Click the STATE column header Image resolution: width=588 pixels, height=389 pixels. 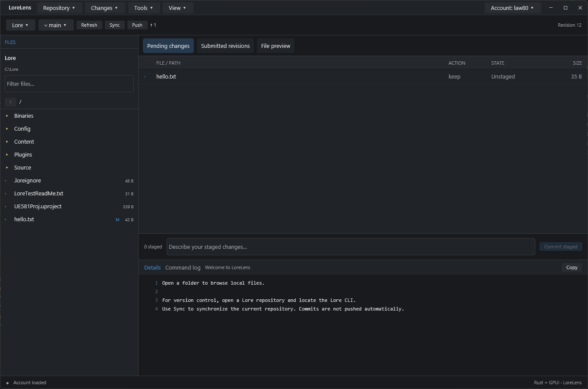[x=498, y=63]
